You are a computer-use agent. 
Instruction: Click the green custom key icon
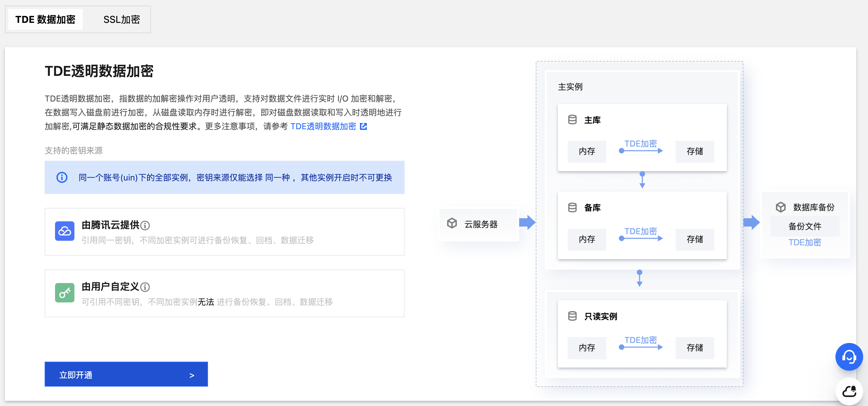pos(65,293)
